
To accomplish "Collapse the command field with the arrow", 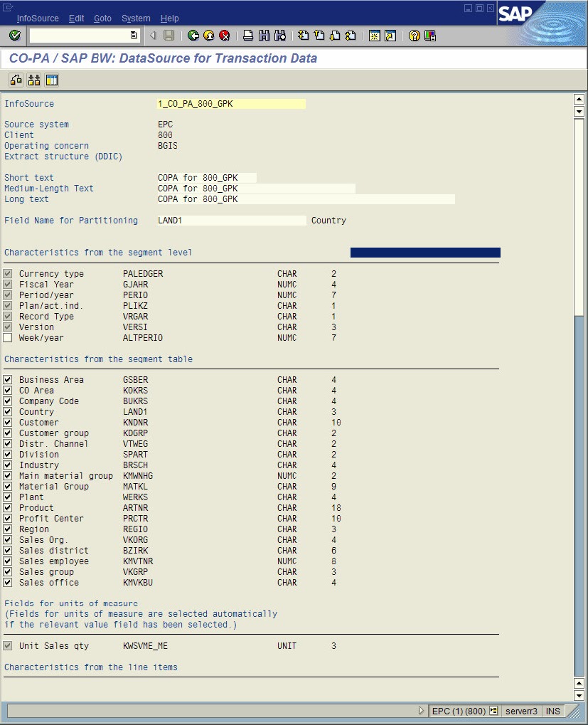I will coord(153,36).
